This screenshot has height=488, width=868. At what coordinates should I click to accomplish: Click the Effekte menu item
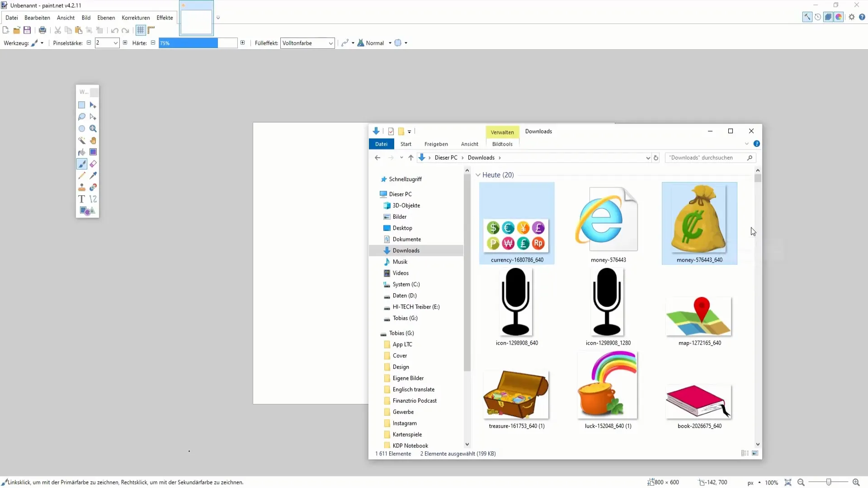(165, 17)
